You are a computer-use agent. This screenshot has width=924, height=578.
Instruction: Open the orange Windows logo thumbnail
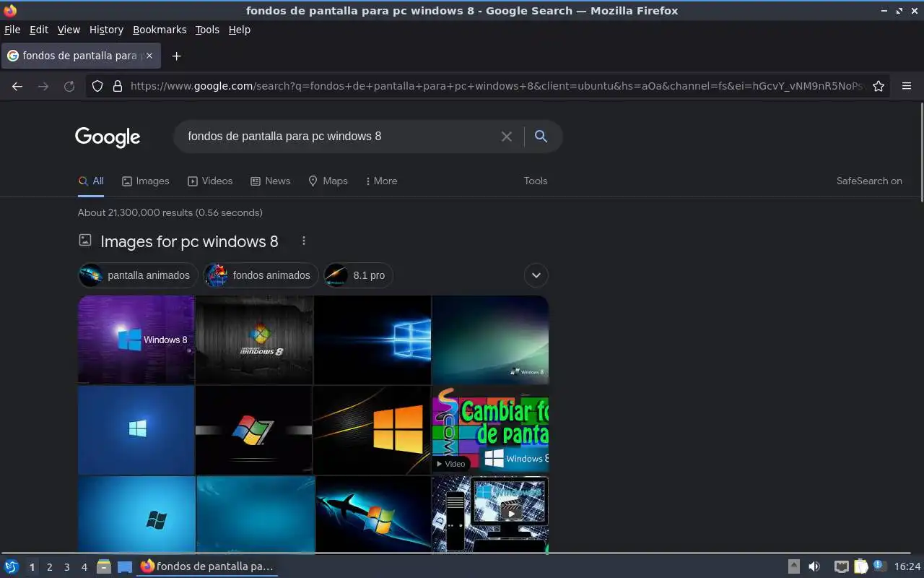(x=372, y=430)
